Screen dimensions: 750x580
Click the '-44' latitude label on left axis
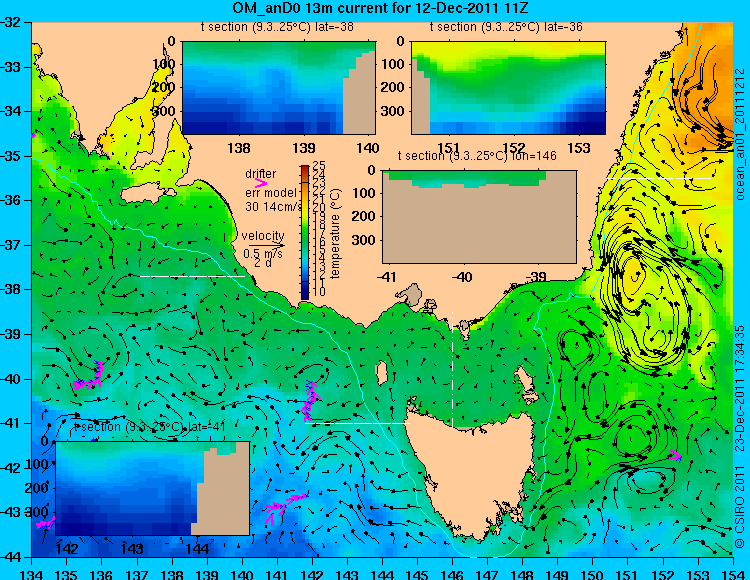click(10, 557)
